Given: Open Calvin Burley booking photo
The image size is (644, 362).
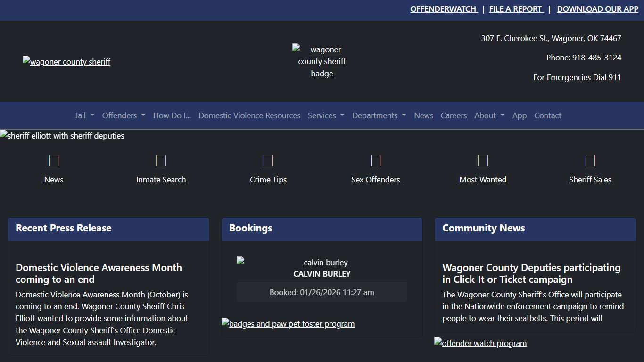Looking at the screenshot, I should pos(322,263).
